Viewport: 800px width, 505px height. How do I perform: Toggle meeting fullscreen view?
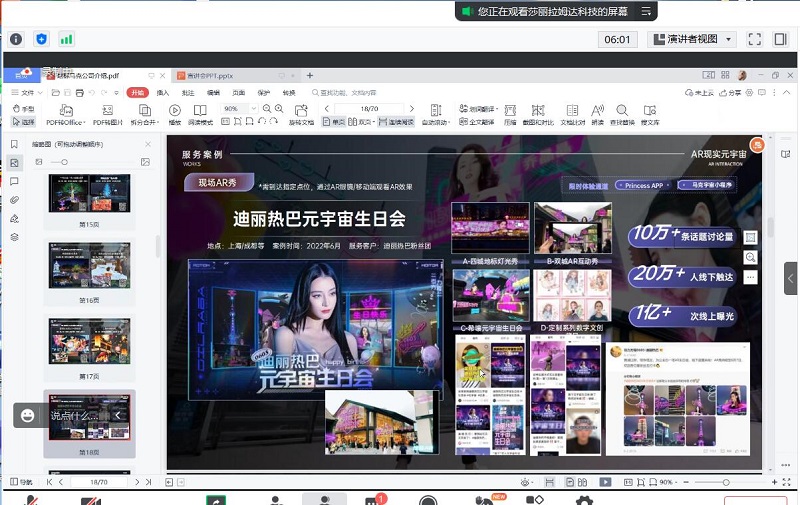coord(755,39)
